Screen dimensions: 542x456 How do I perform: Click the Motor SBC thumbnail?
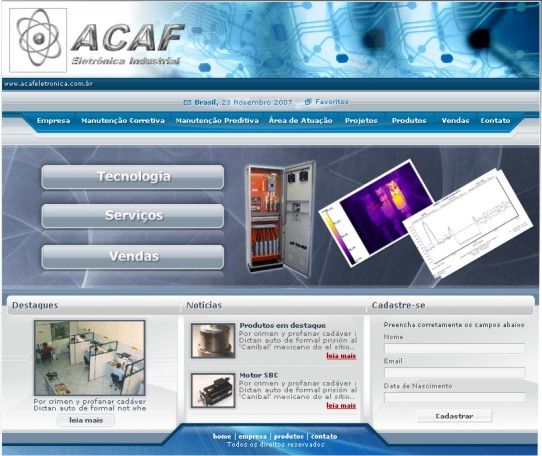coord(213,391)
